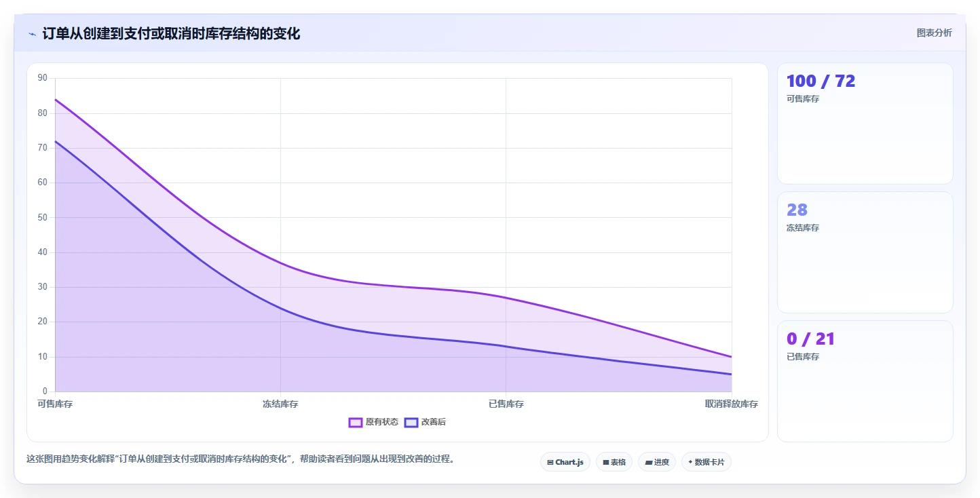The height and width of the screenshot is (498, 980).
Task: Click the 50 y-axis tick label
Action: (43, 217)
